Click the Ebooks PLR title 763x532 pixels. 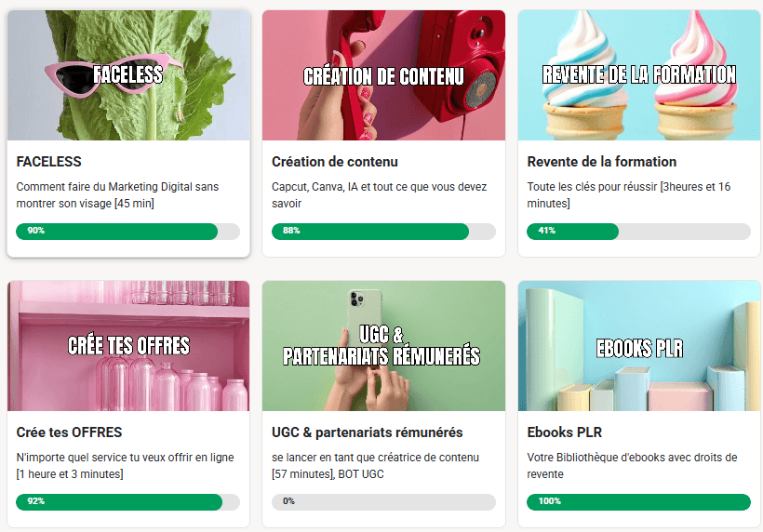tap(565, 432)
